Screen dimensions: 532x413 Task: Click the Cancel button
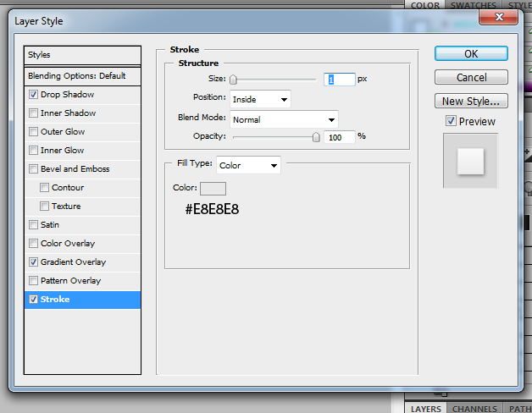tap(471, 77)
